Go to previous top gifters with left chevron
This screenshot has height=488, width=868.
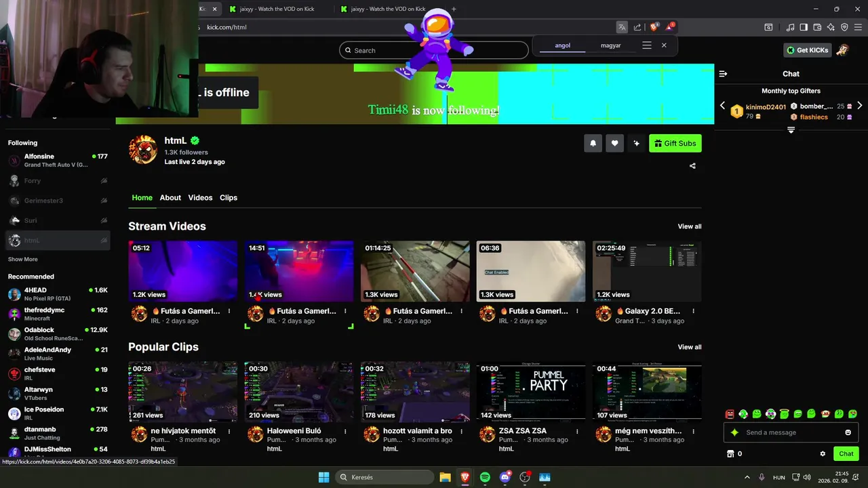click(722, 106)
